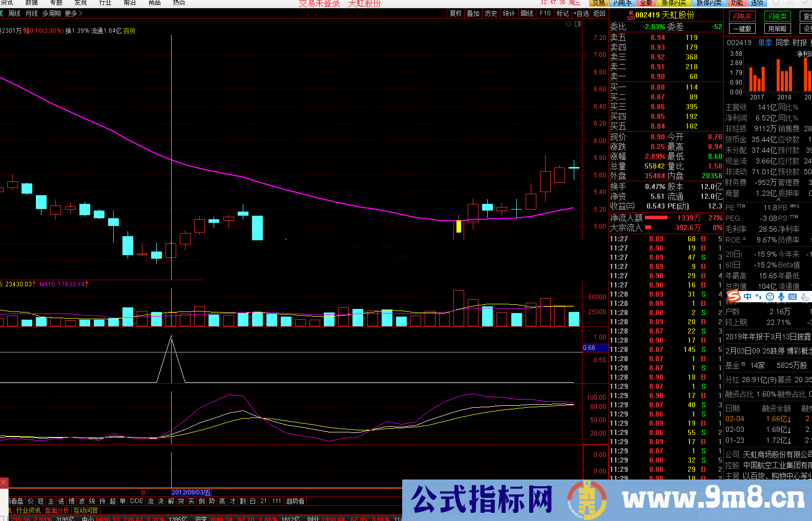This screenshot has width=812, height=521.
Task: Switch to the 盘面分析 tab
Action: click(x=57, y=510)
